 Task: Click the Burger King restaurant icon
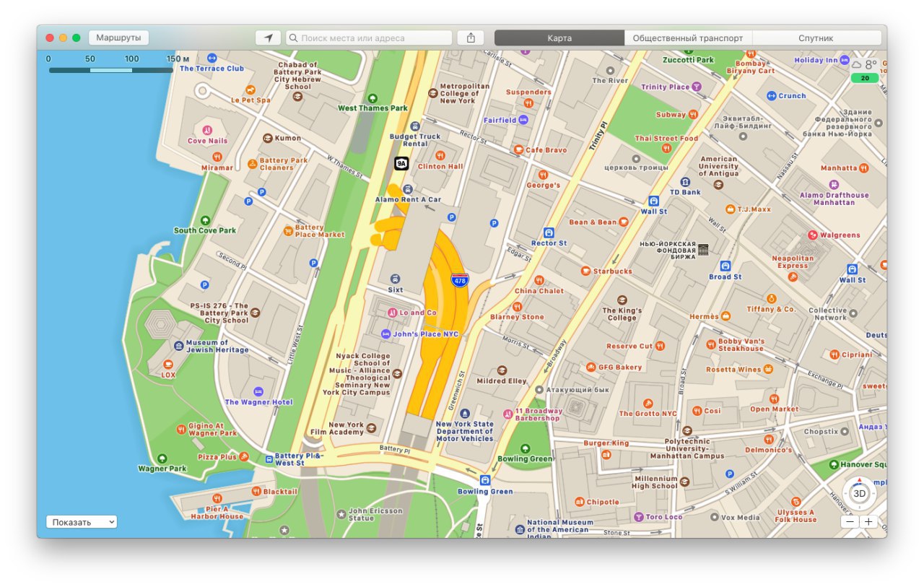click(606, 454)
